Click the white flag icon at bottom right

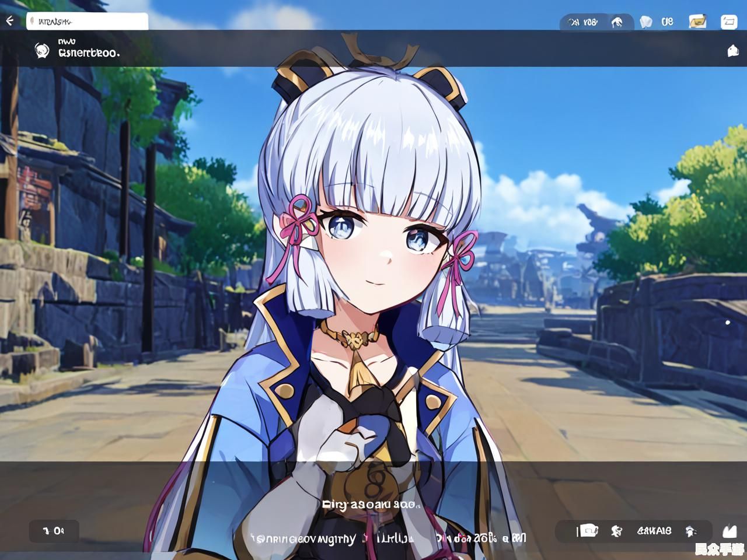[x=729, y=531]
